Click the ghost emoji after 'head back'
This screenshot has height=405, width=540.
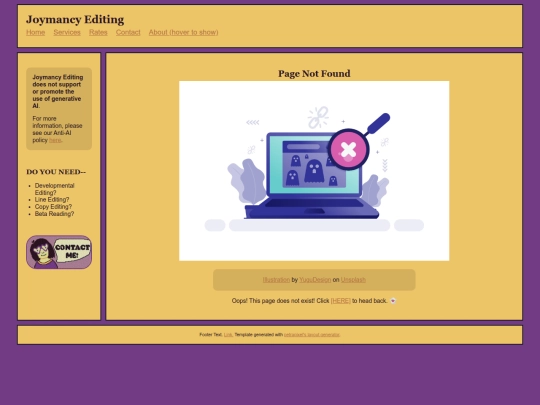[393, 301]
